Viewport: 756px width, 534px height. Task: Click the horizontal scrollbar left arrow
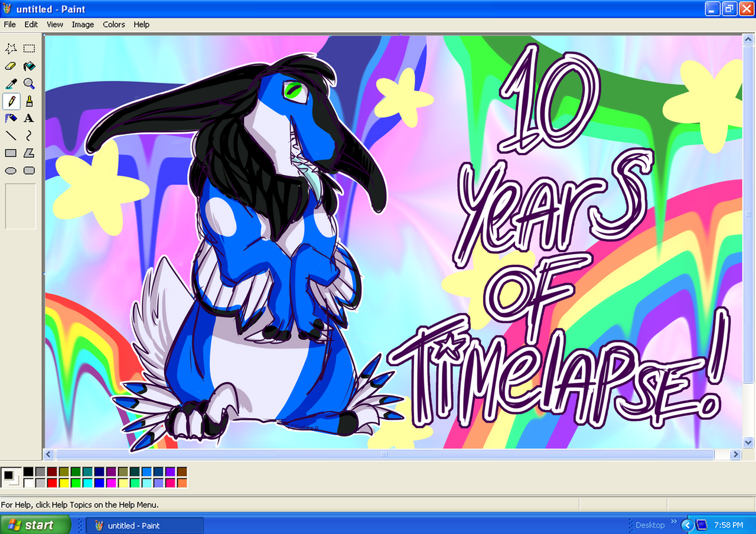click(50, 454)
